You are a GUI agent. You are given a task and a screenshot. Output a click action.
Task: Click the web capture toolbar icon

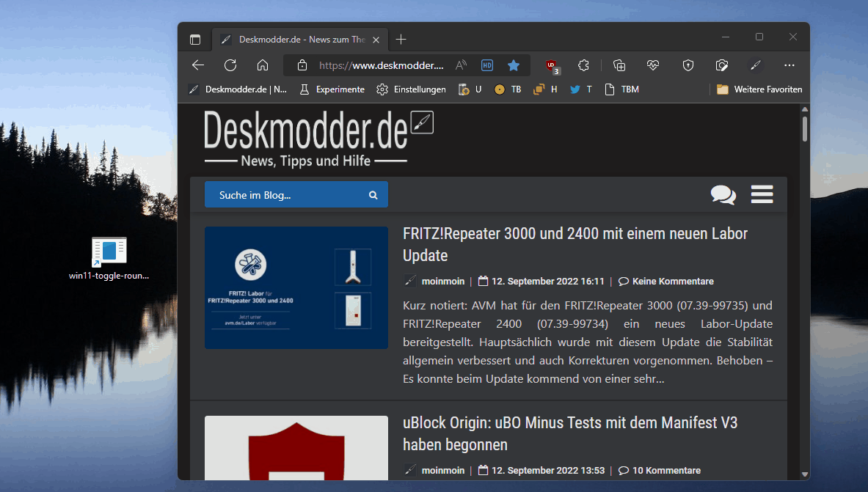pos(722,65)
